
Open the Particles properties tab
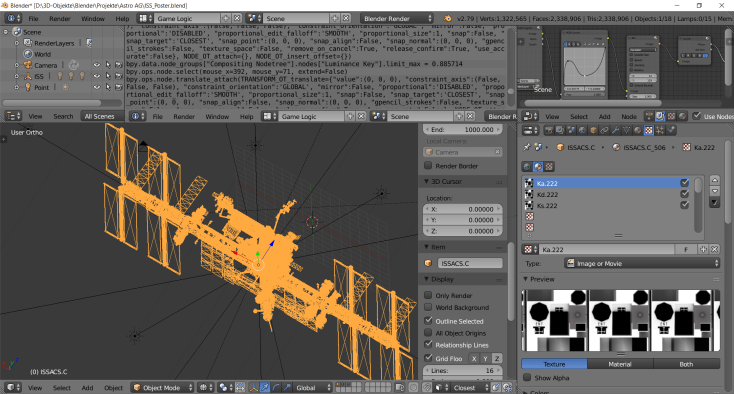coord(660,130)
